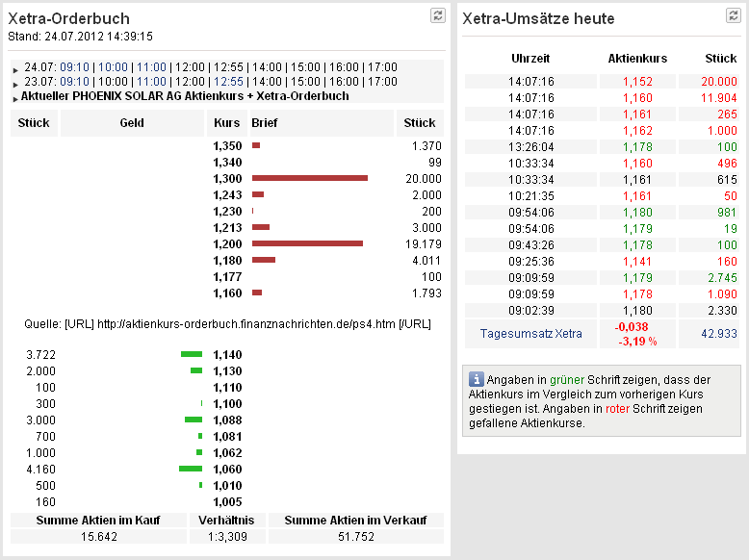Click the Kurs column header
Viewport: 749px width, 560px height.
pos(226,123)
